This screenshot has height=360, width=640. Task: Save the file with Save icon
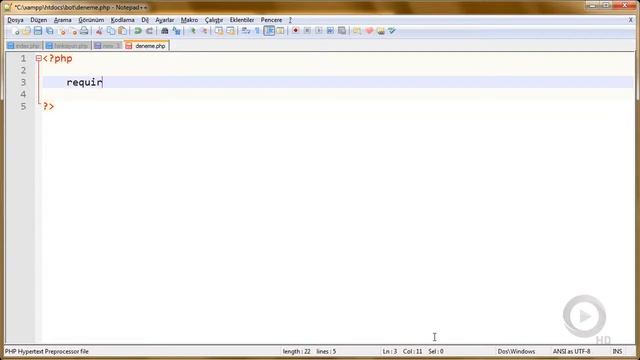(38, 31)
